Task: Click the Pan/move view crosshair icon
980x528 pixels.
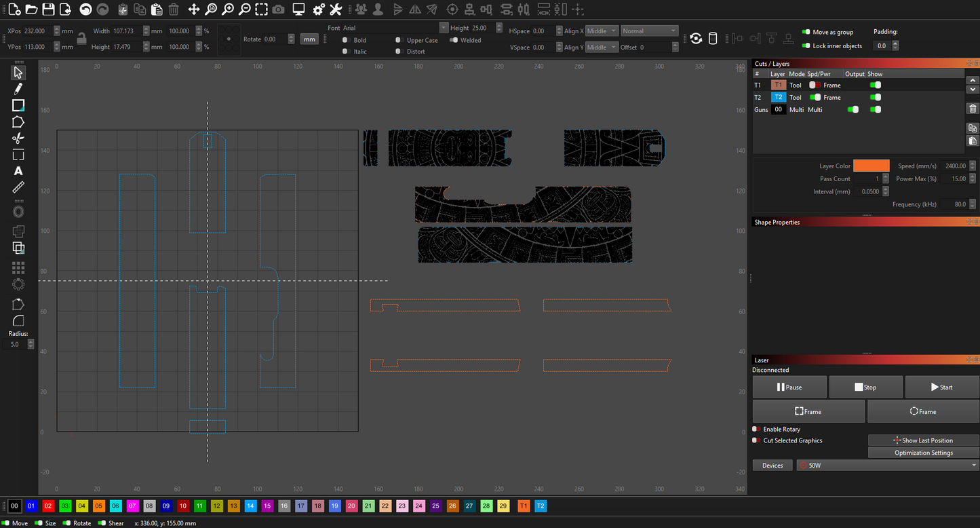Action: 194,10
